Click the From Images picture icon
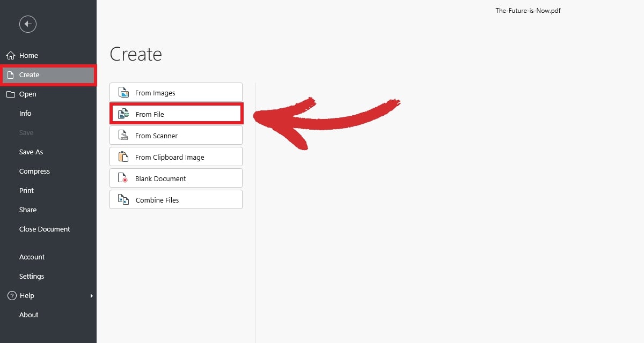The image size is (644, 343). coord(123,93)
